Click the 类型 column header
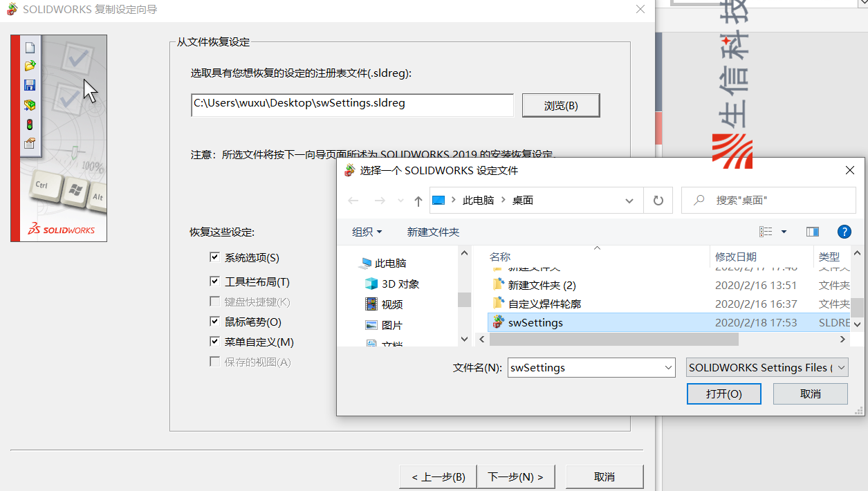868x491 pixels. (x=829, y=257)
